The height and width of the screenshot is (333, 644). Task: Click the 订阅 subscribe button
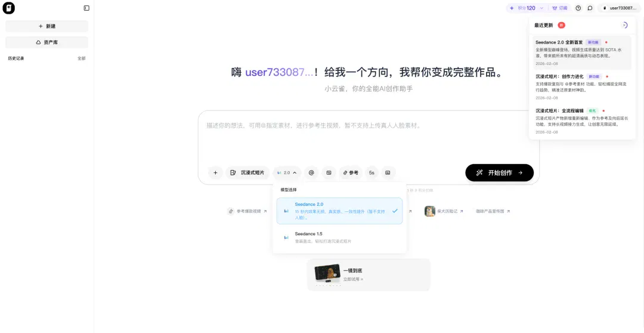560,8
